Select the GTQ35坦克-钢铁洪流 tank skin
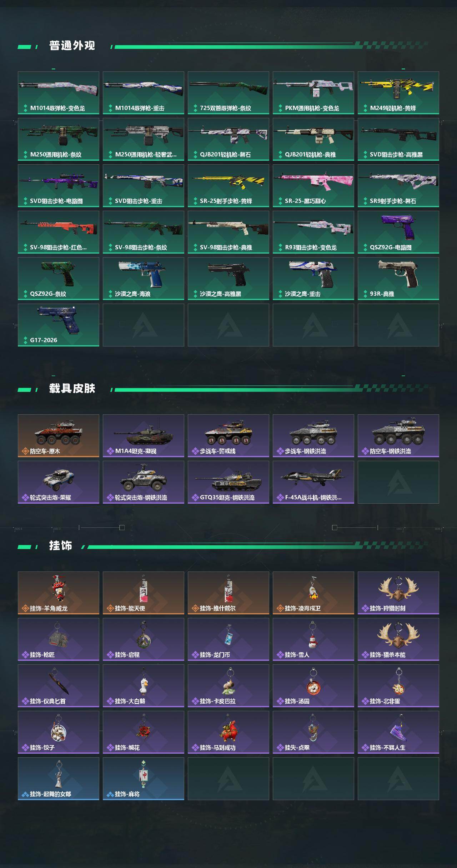 pyautogui.click(x=228, y=482)
